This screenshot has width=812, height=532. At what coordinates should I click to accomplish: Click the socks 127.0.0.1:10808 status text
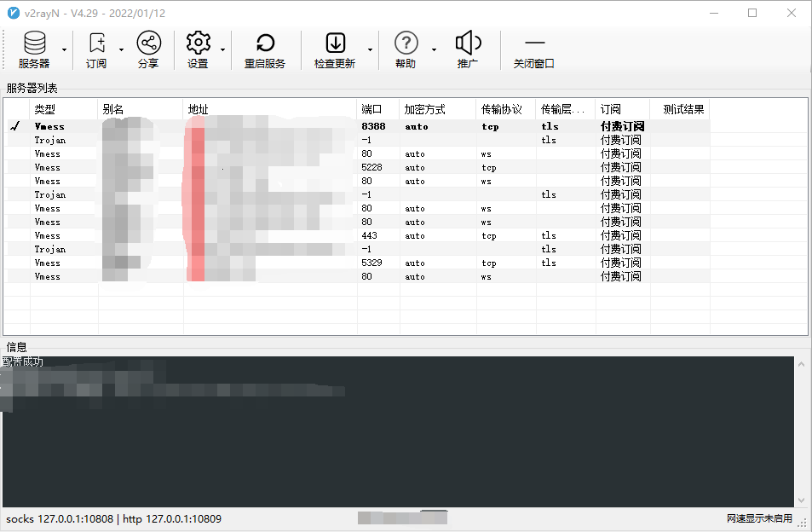tap(60, 518)
